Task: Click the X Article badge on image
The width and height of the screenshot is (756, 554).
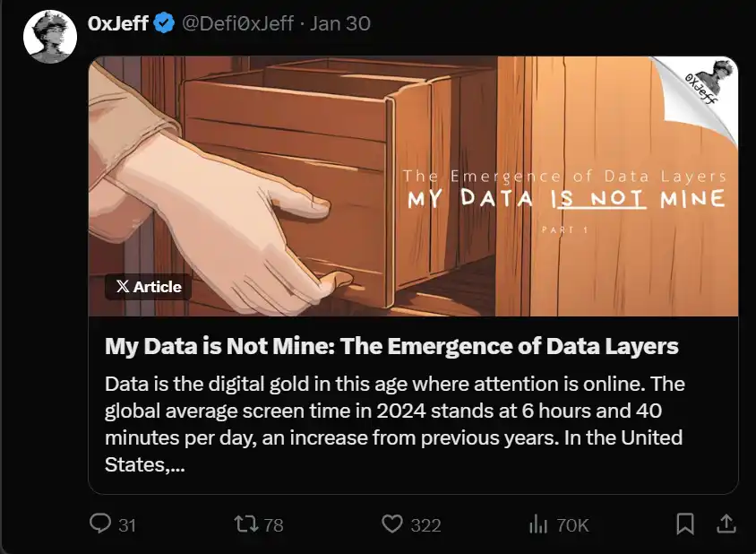Action: click(148, 287)
